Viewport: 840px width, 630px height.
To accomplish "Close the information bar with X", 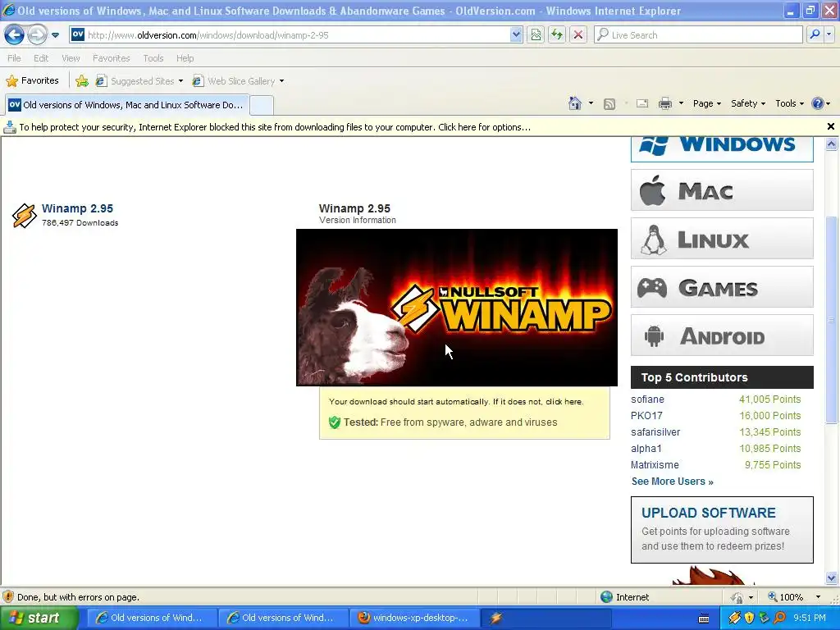I will coord(830,126).
